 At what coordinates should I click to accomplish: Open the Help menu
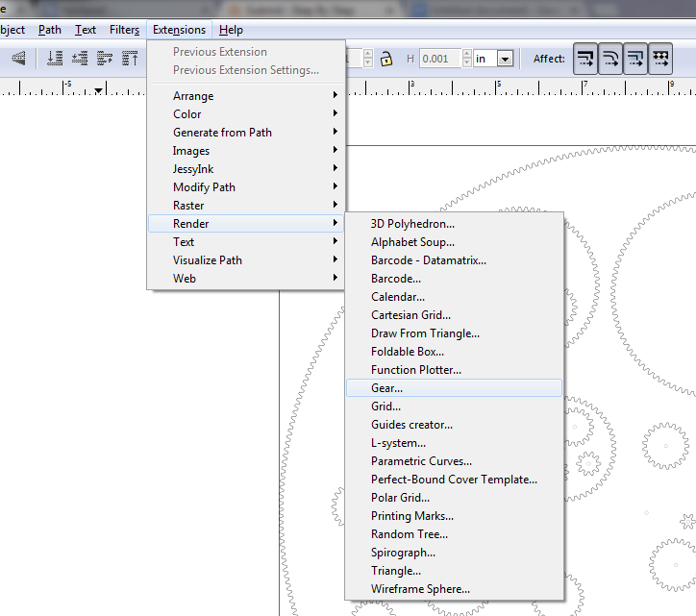pyautogui.click(x=231, y=30)
